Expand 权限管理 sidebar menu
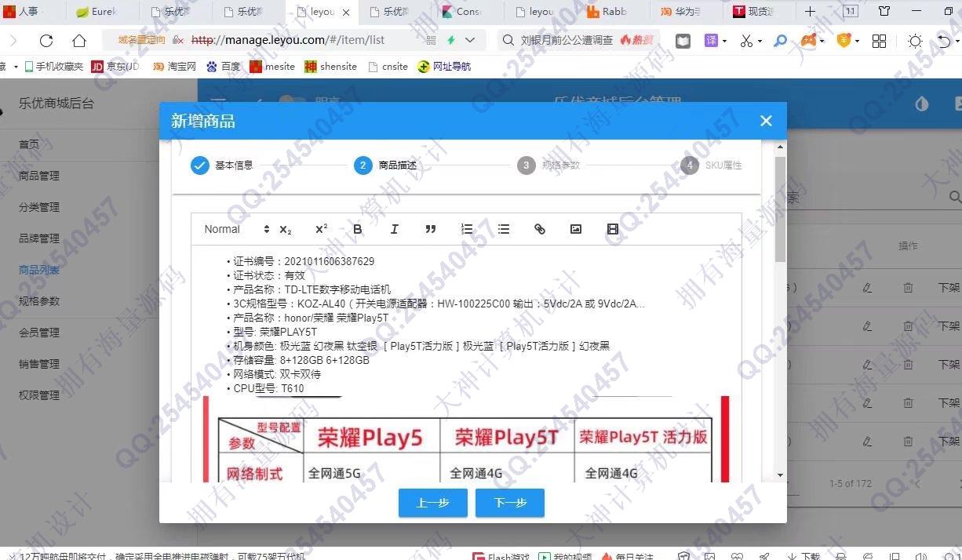 pyautogui.click(x=39, y=395)
